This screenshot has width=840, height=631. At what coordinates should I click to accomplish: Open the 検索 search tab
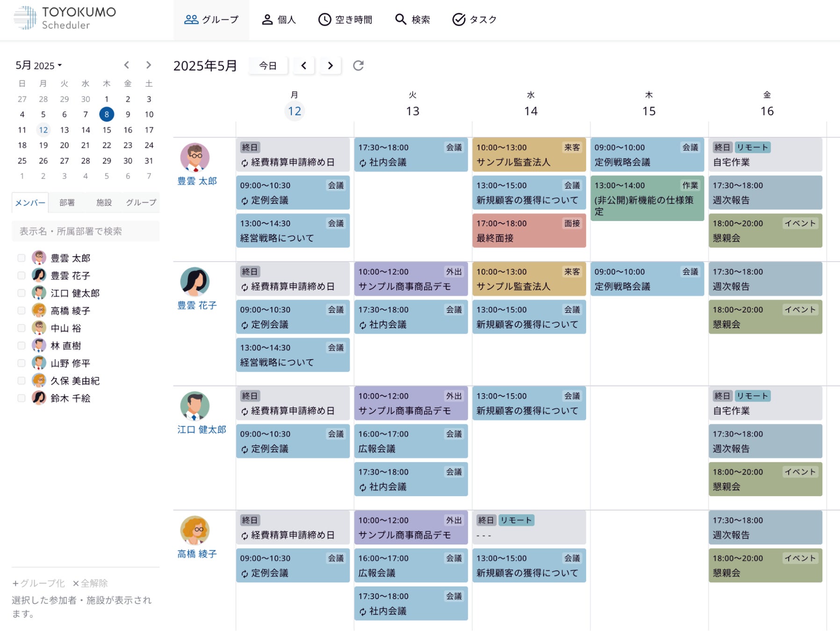click(x=412, y=20)
